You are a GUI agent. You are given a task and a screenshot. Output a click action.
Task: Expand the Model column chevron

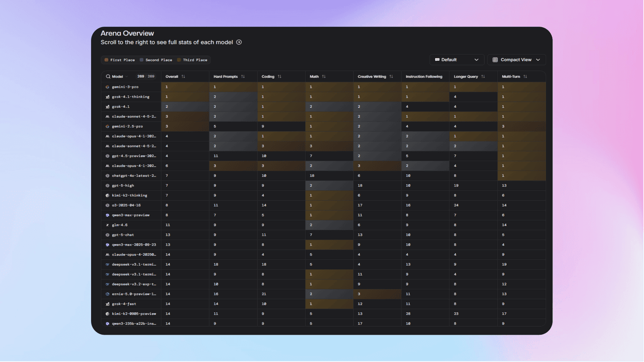pos(126,76)
